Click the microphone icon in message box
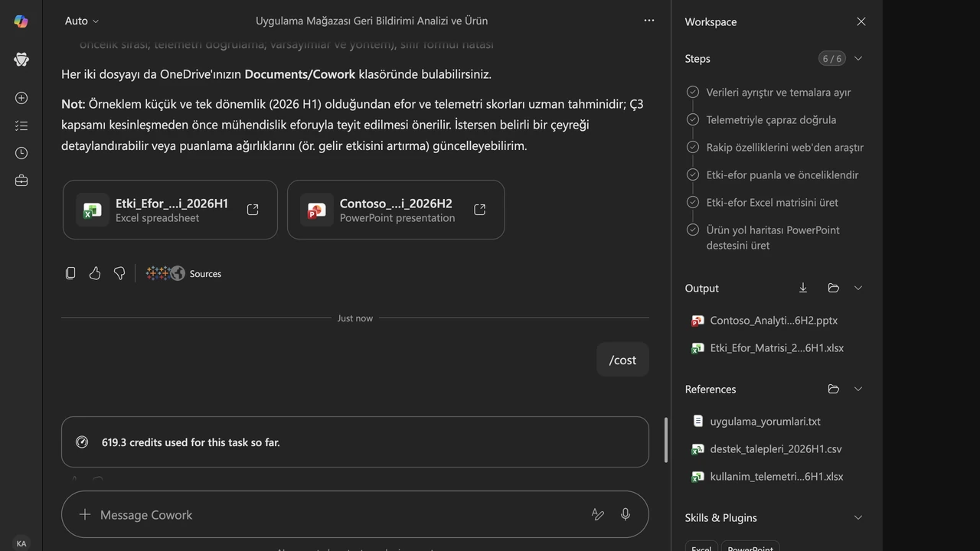This screenshot has height=551, width=980. (626, 514)
